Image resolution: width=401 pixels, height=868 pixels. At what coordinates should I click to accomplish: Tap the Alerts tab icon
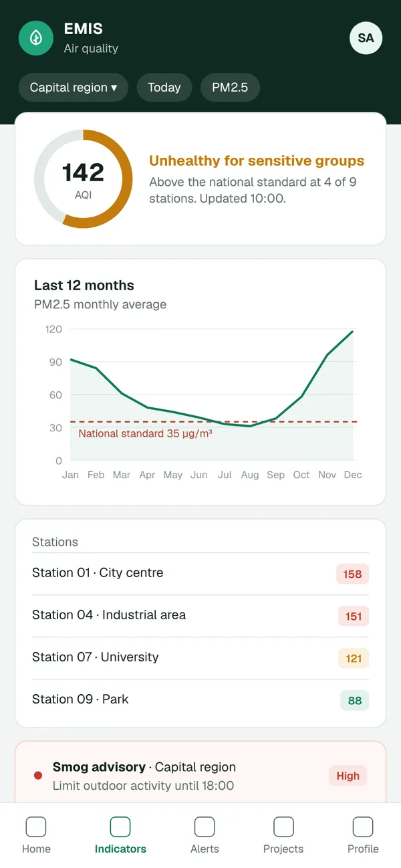[205, 827]
